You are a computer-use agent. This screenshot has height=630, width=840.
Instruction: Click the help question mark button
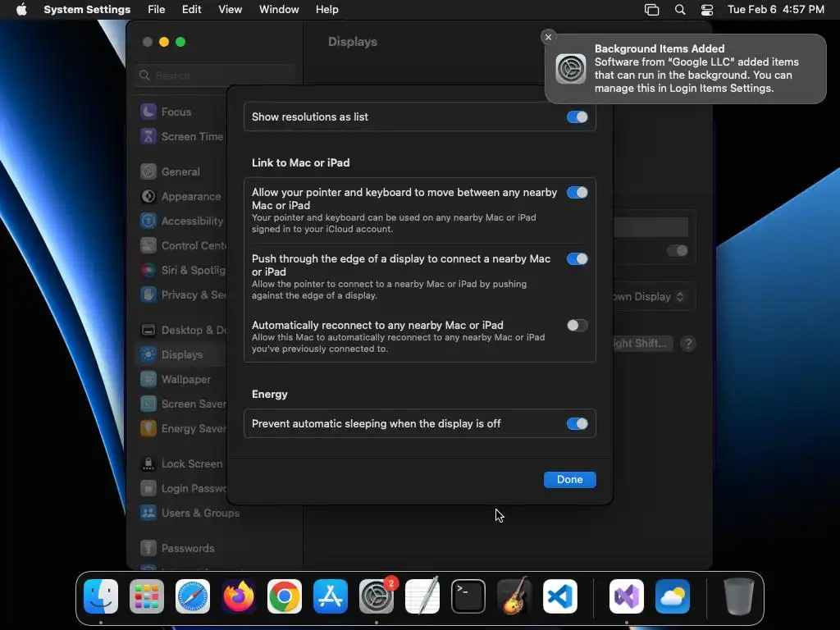688,344
